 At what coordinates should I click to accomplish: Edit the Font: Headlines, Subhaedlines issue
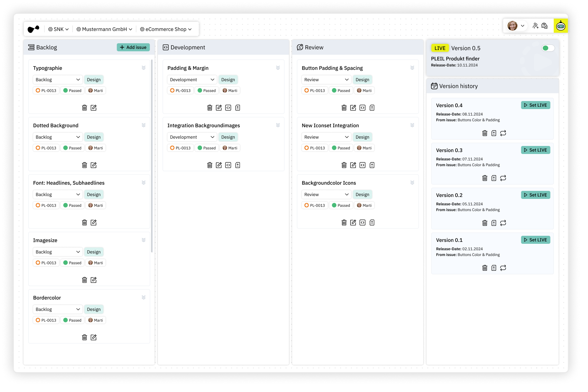(x=94, y=223)
